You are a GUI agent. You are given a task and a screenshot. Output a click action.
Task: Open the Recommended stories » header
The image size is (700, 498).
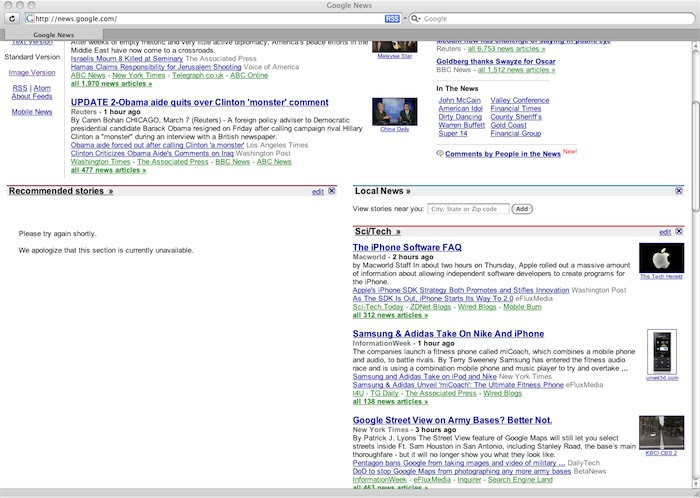pos(61,191)
